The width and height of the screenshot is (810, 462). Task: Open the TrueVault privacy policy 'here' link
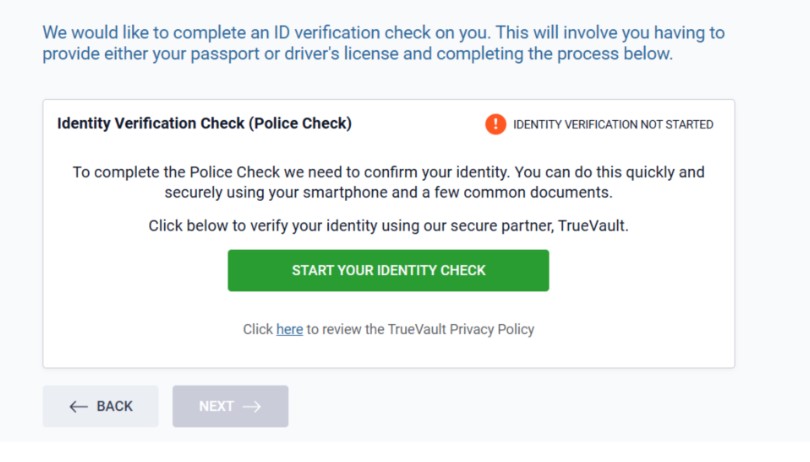tap(289, 329)
